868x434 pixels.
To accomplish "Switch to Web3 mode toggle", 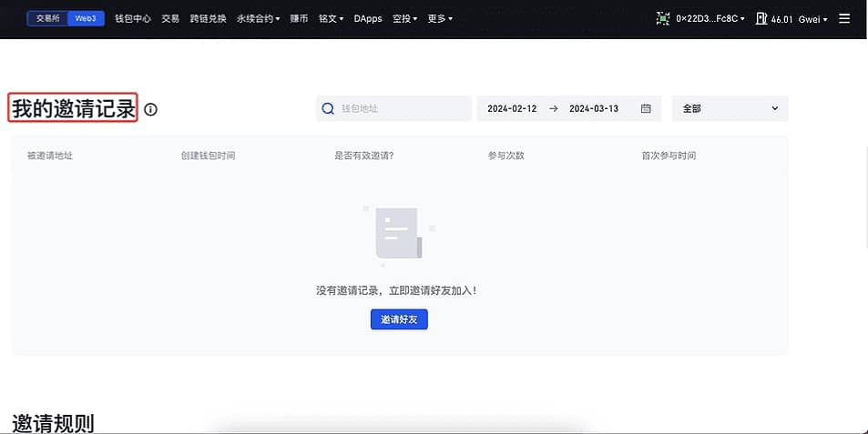I will (x=87, y=18).
